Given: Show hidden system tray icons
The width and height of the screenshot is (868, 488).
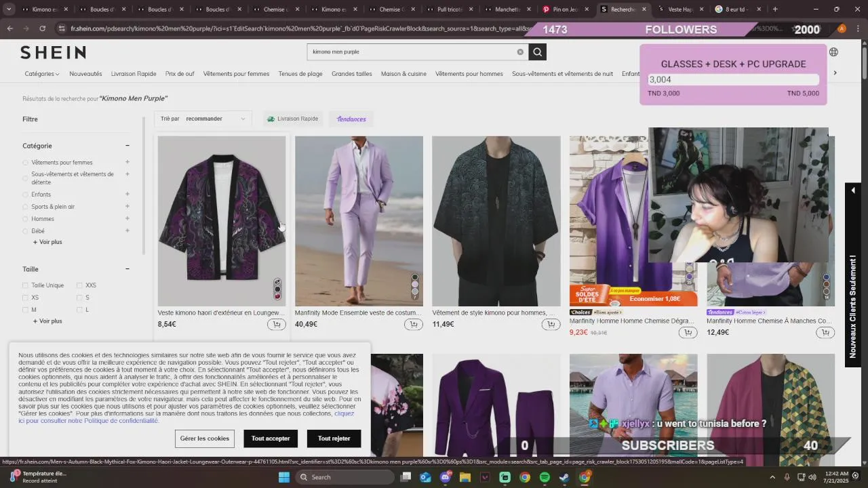Looking at the screenshot, I should (x=773, y=477).
